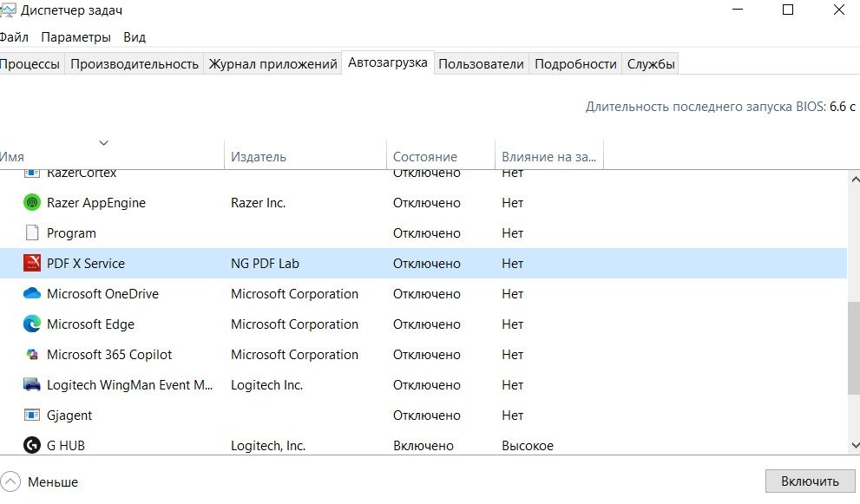This screenshot has width=860, height=504.
Task: Select the Razer AppEngine startup icon
Action: (x=31, y=202)
